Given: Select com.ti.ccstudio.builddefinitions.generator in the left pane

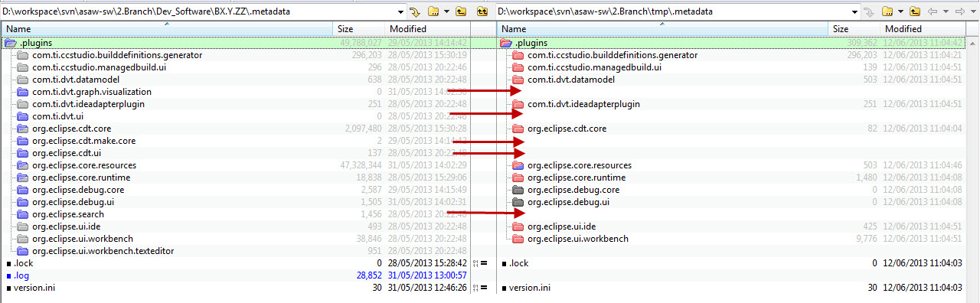Looking at the screenshot, I should click(x=117, y=55).
